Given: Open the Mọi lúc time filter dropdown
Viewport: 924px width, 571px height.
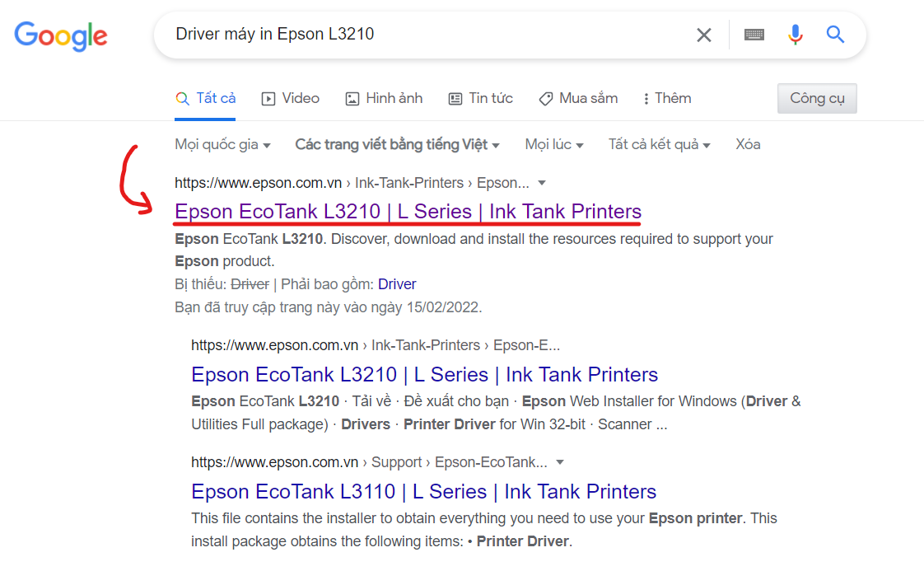Looking at the screenshot, I should (553, 144).
